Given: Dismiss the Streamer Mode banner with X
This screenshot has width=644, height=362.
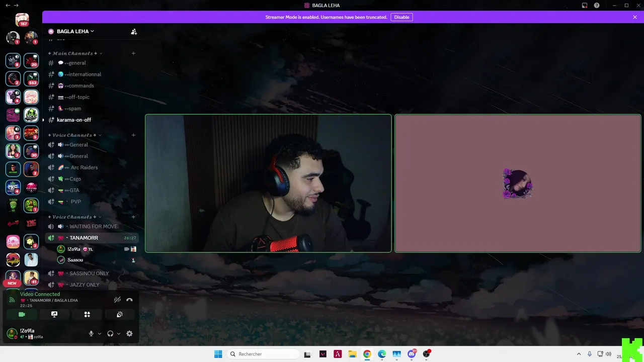Looking at the screenshot, I should 635,17.
